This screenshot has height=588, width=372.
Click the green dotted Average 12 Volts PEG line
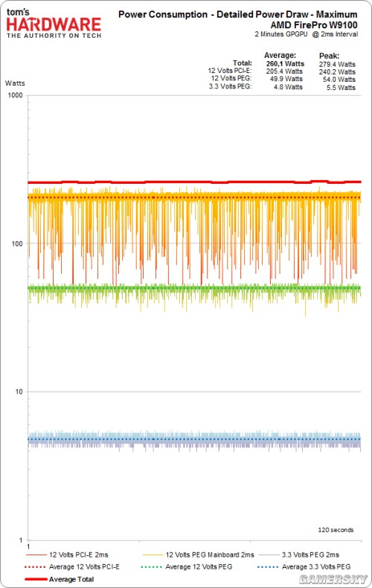[x=194, y=288]
